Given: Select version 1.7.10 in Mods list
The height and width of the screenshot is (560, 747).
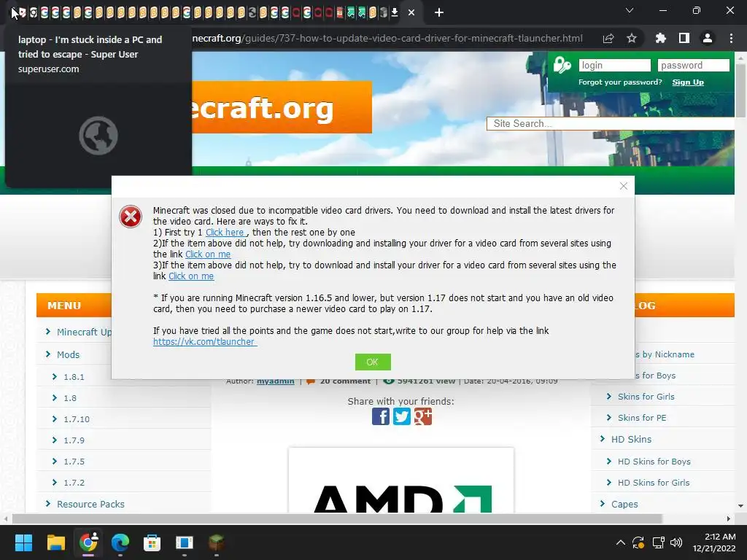Looking at the screenshot, I should pyautogui.click(x=77, y=419).
